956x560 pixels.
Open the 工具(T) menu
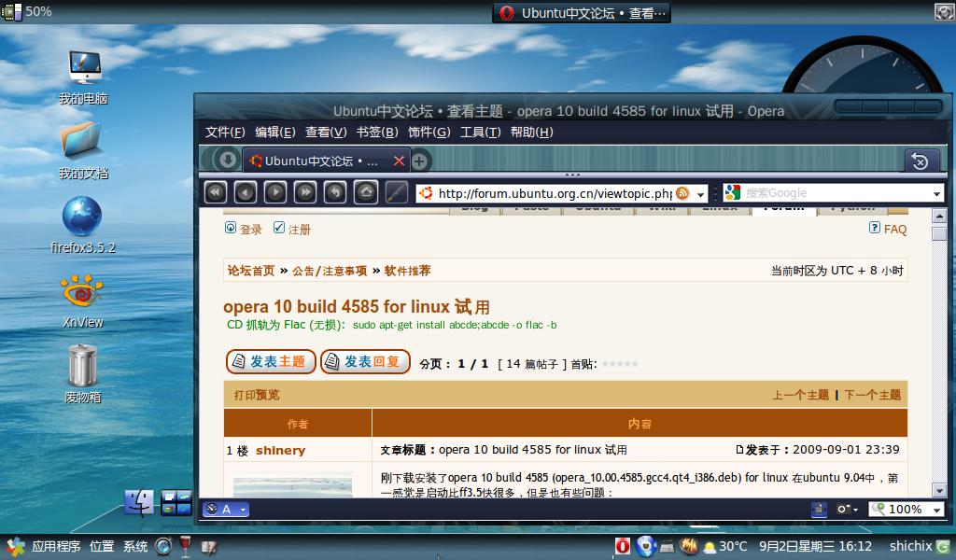coord(481,133)
